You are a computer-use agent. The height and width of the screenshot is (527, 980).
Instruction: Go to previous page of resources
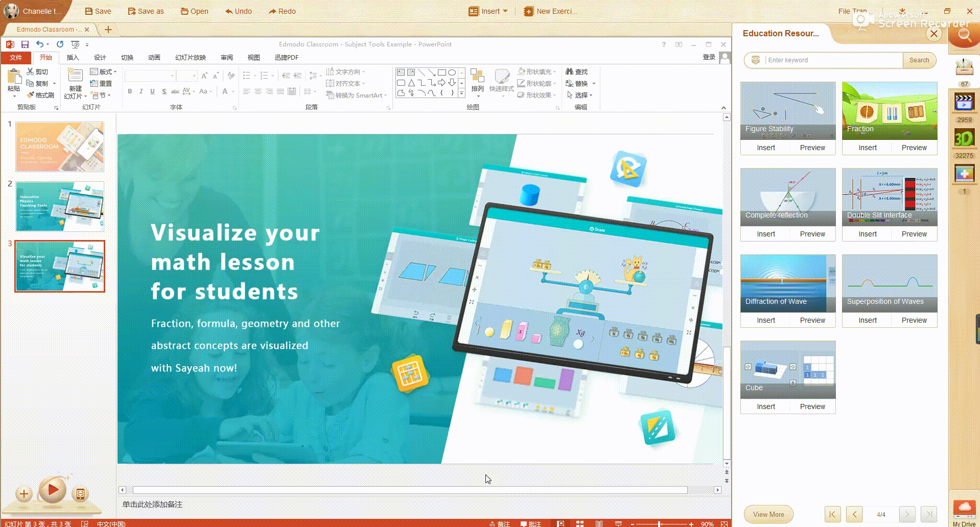click(x=854, y=514)
